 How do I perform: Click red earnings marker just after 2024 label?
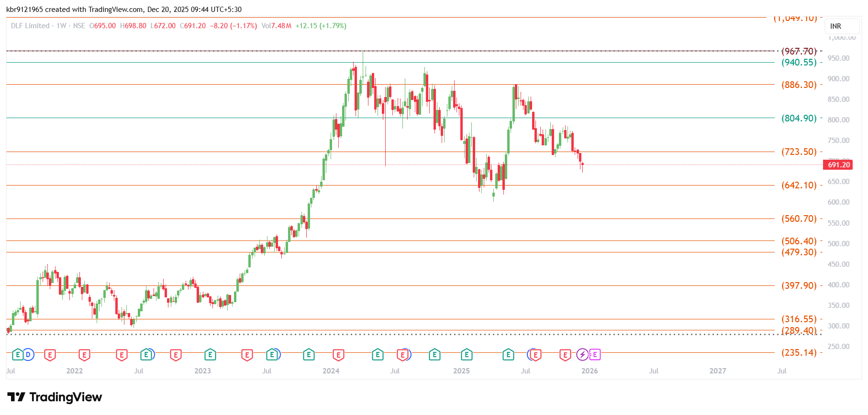coord(338,354)
